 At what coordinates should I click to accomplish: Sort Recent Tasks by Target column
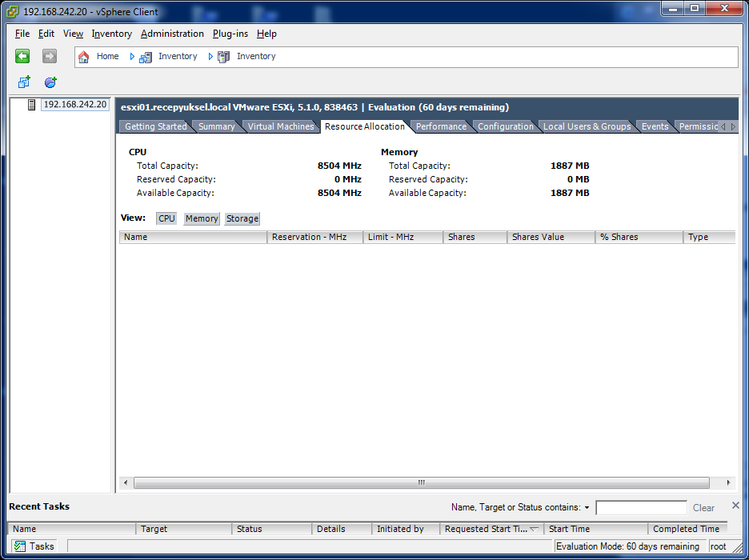(x=184, y=529)
